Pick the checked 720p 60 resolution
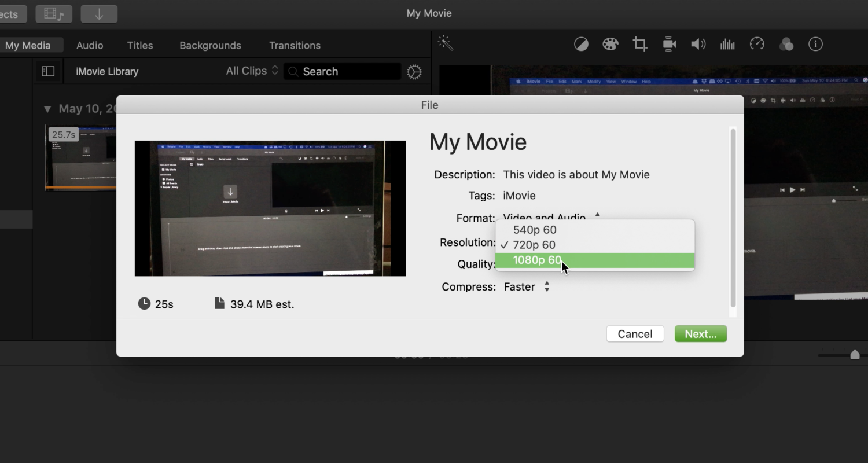868x463 pixels. (595, 245)
